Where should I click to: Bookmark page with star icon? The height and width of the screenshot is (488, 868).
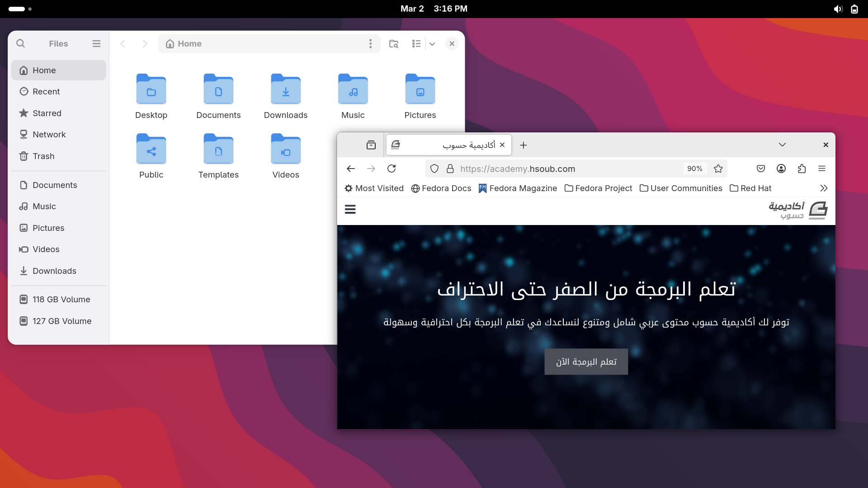pos(718,169)
